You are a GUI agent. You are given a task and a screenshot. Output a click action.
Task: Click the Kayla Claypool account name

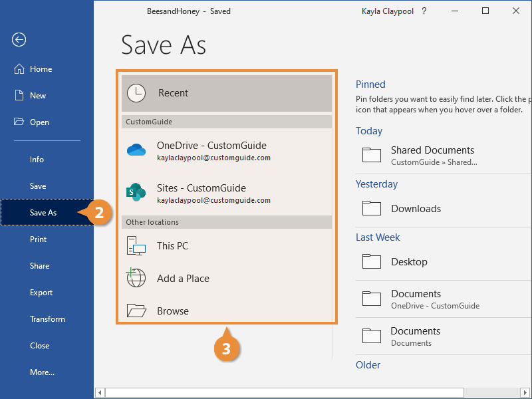[x=386, y=11]
